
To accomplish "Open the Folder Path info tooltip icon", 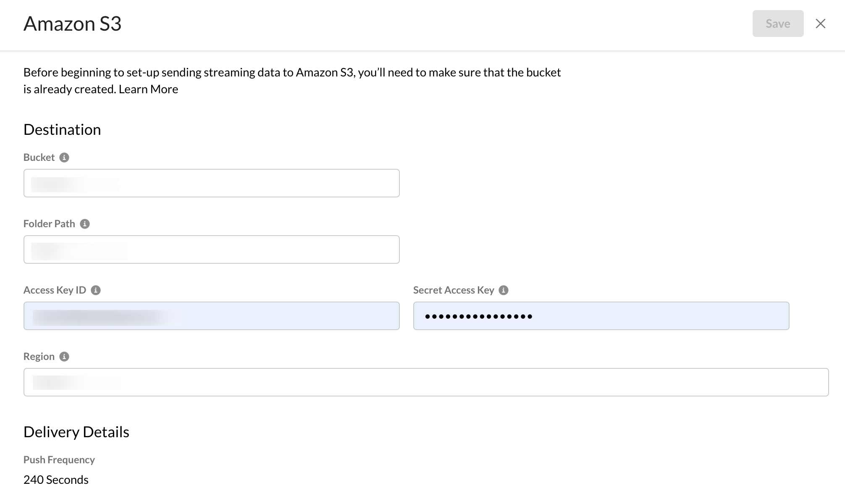I will pos(87,224).
